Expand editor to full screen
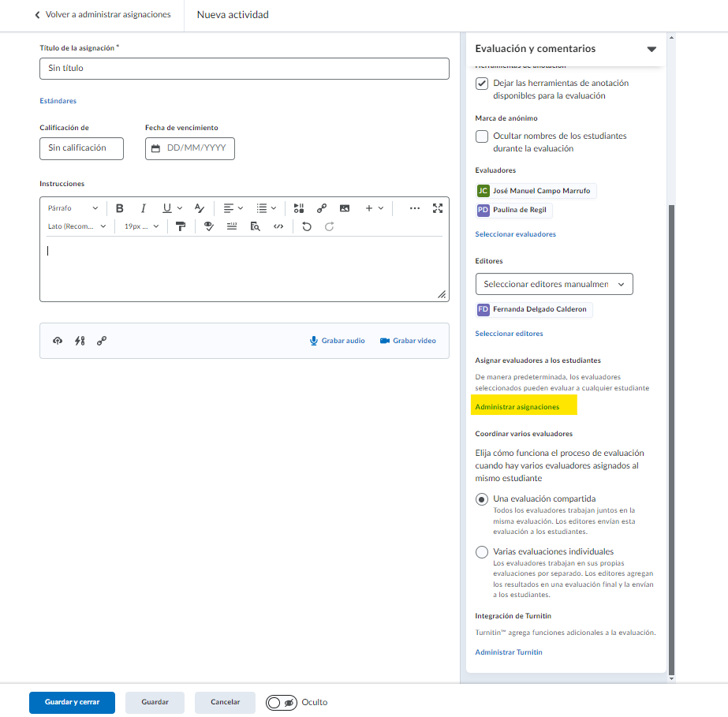The image size is (728, 717). click(x=438, y=208)
